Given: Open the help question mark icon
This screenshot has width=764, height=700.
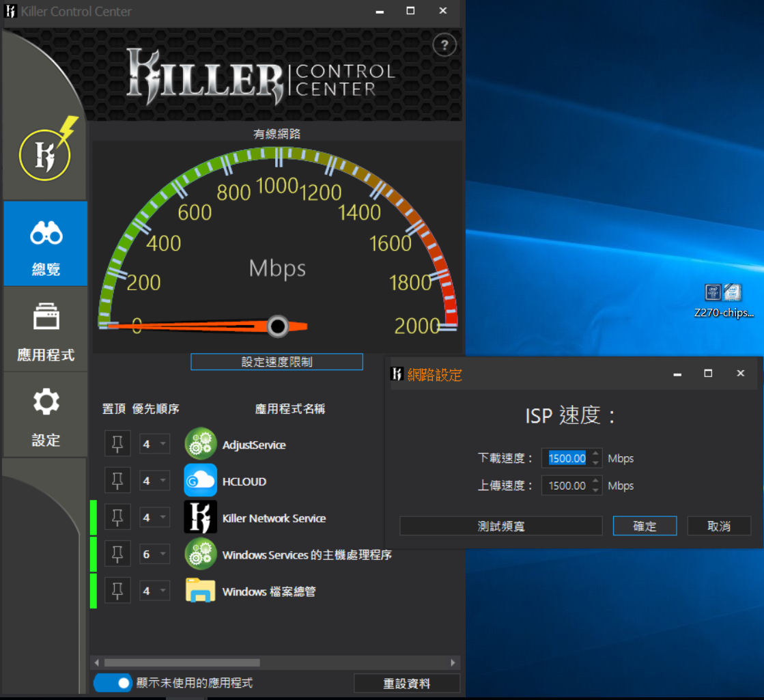Looking at the screenshot, I should click(x=444, y=45).
